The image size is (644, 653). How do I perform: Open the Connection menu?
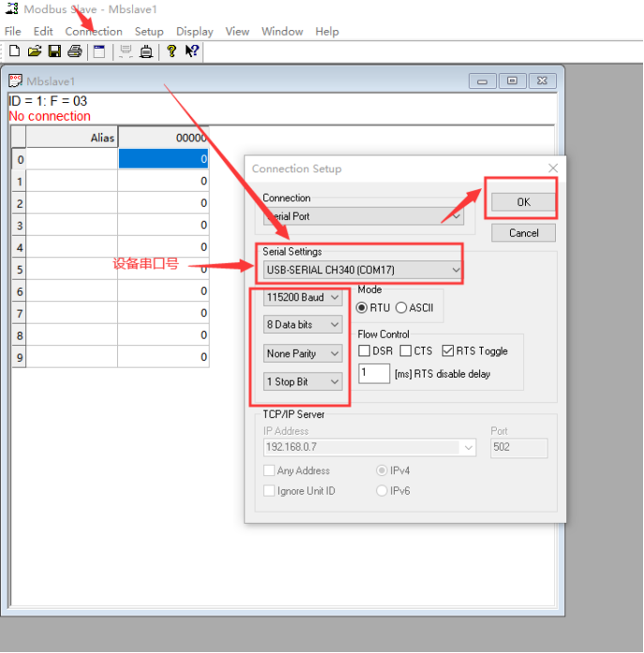94,31
